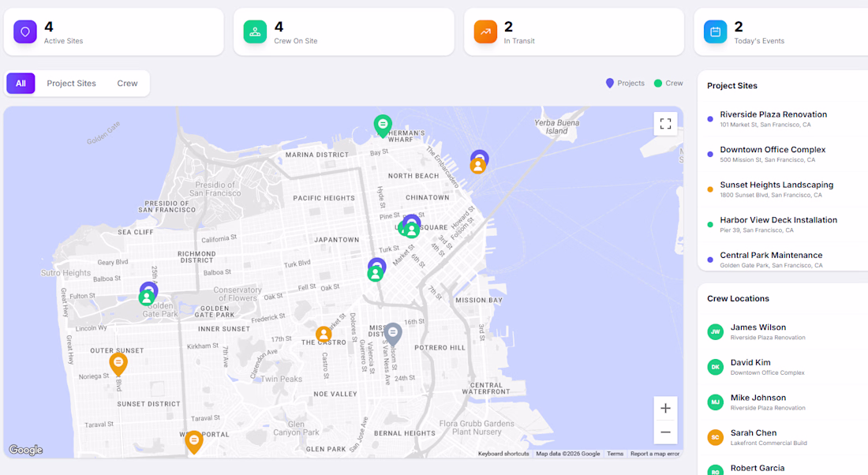Toggle fullscreen map view
The width and height of the screenshot is (868, 475).
tap(665, 124)
